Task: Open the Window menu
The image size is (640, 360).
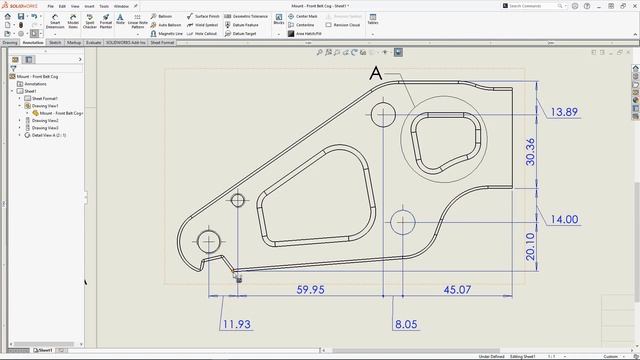Action: pyautogui.click(x=121, y=6)
